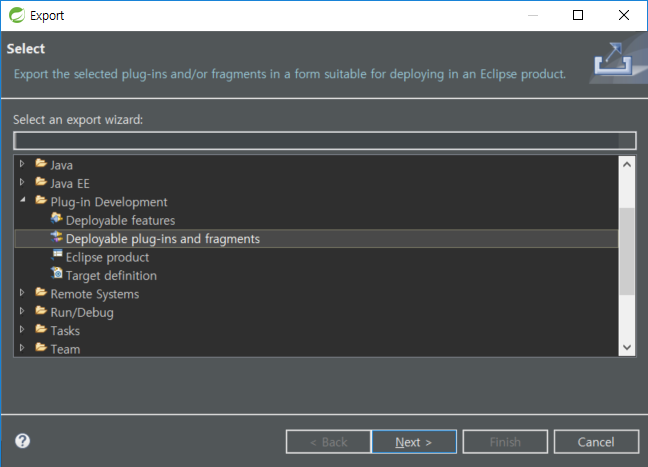
Task: Click the Java folder icon
Action: (x=41, y=163)
